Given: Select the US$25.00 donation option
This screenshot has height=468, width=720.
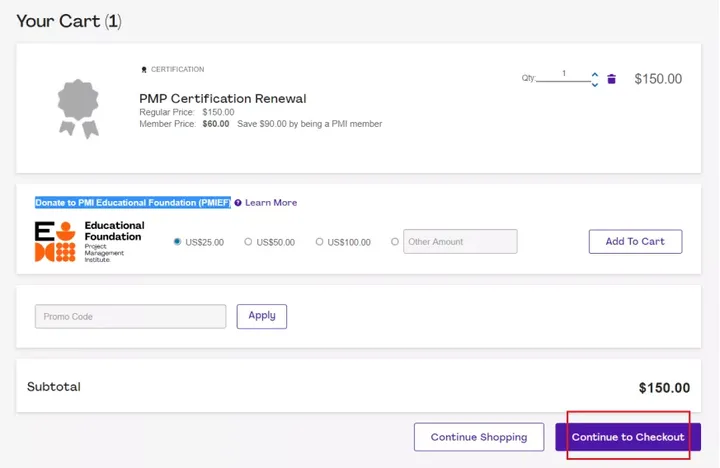Looking at the screenshot, I should point(177,242).
